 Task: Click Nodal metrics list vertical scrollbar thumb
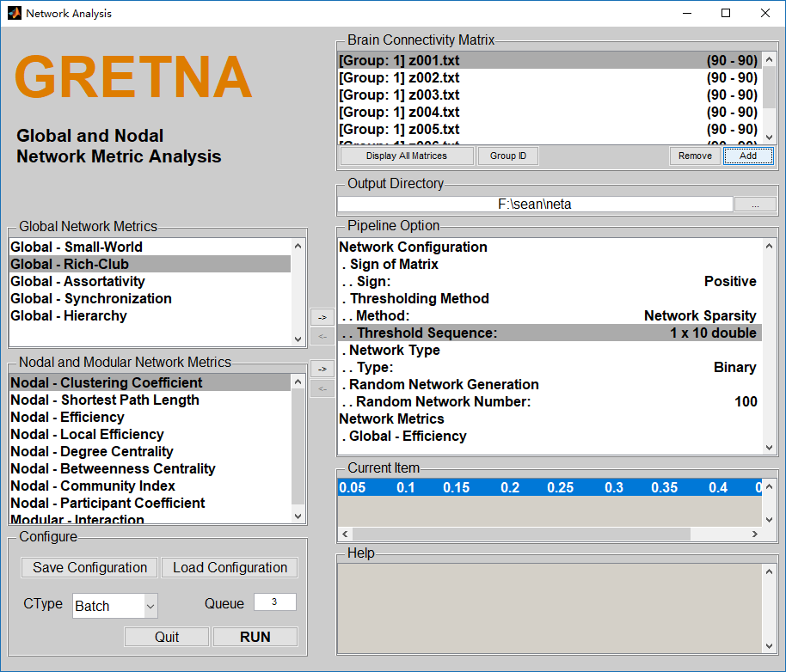[298, 446]
